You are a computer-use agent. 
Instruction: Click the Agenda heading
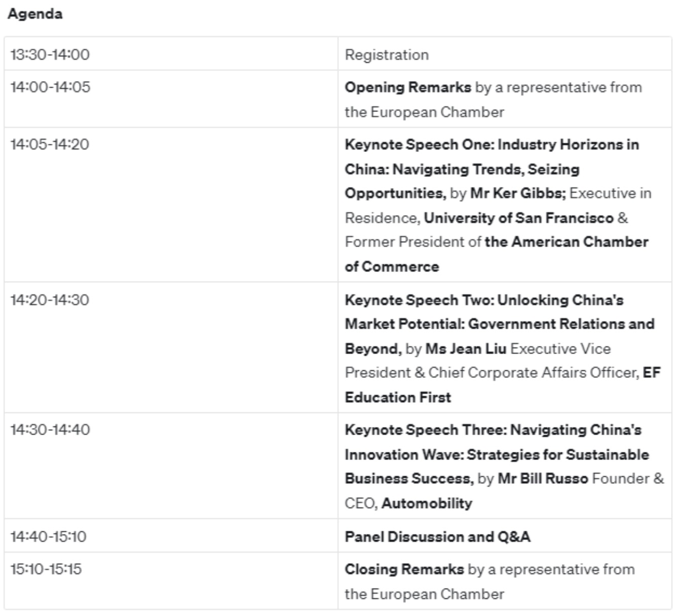click(35, 14)
